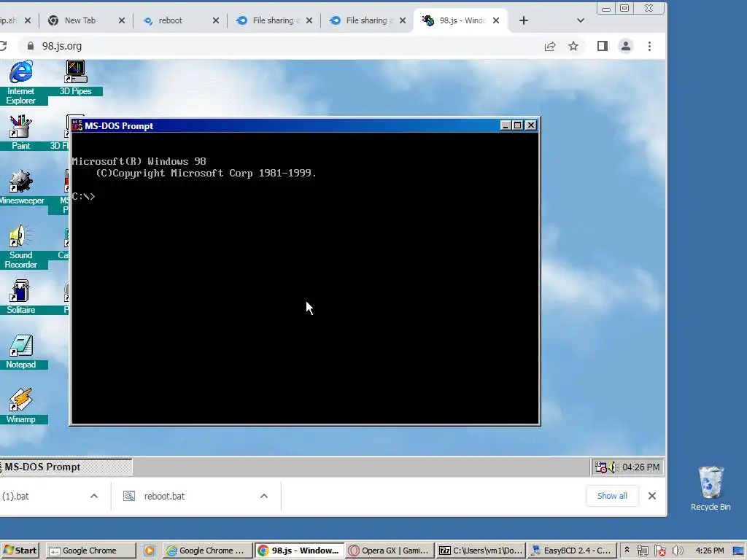Switch to Google Chrome taskbar item
This screenshot has height=560, width=747.
91,551
